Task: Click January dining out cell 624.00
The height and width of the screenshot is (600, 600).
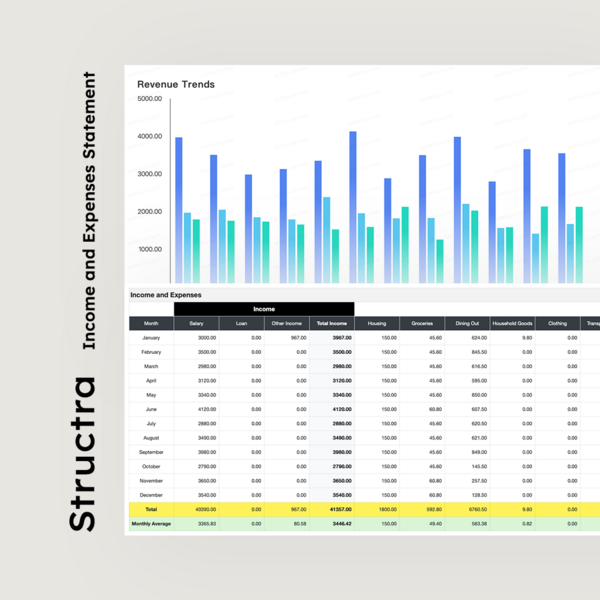Action: click(467, 338)
